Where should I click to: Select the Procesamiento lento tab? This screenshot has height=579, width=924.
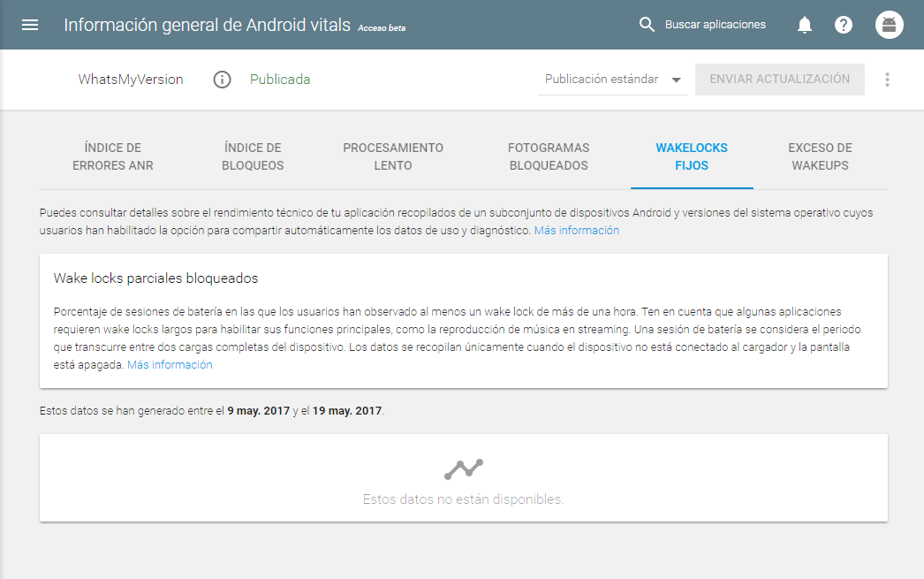click(393, 156)
